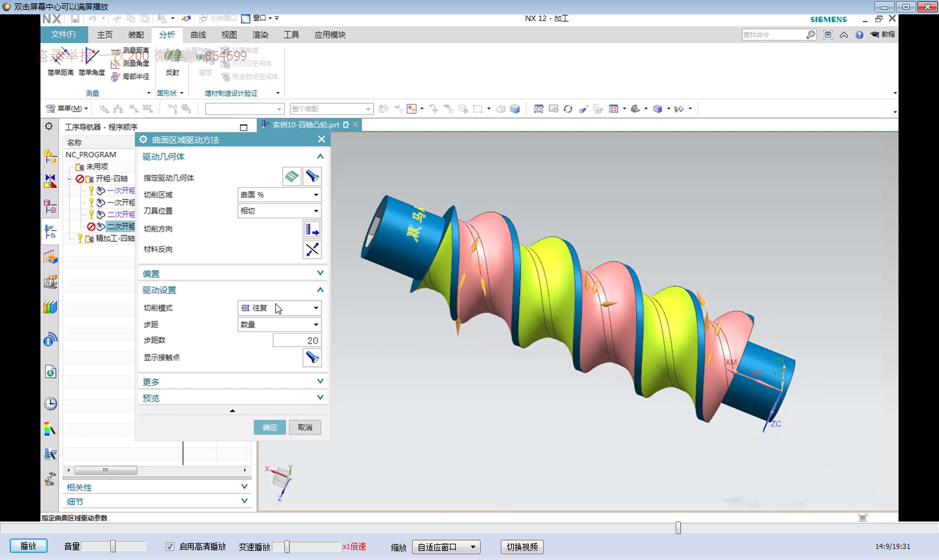Image resolution: width=939 pixels, height=560 pixels.
Task: Click the select drive geometry icon
Action: (291, 177)
